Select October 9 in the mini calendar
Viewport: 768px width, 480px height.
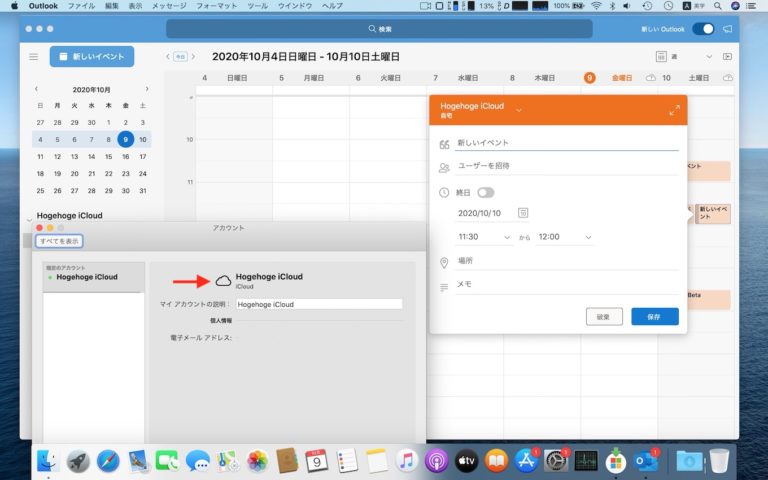pyautogui.click(x=125, y=140)
